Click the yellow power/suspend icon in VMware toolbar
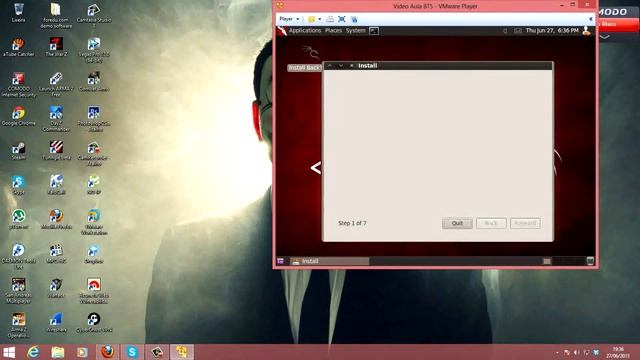This screenshot has width=640, height=360. point(311,19)
